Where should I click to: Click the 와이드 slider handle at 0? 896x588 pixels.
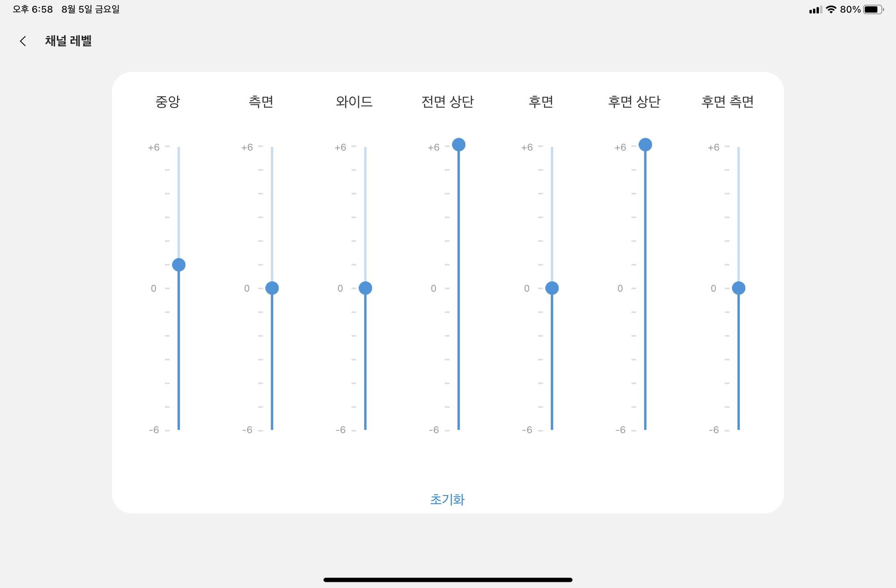365,288
